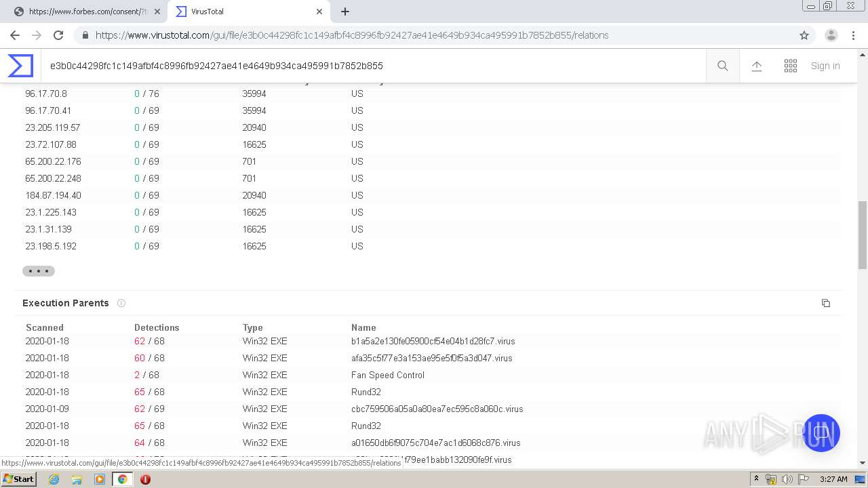Screen dimensions: 868x488
Task: Click the Detections column header
Action: click(x=157, y=327)
